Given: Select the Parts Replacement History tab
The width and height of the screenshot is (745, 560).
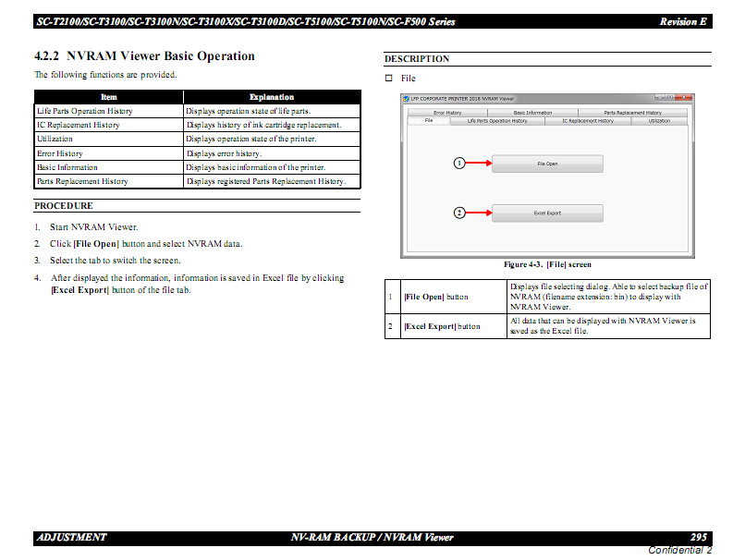Looking at the screenshot, I should 632,113.
